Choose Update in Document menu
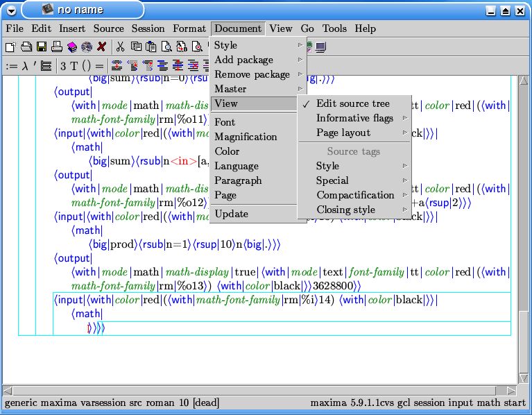The width and height of the screenshot is (532, 415). tap(254, 214)
